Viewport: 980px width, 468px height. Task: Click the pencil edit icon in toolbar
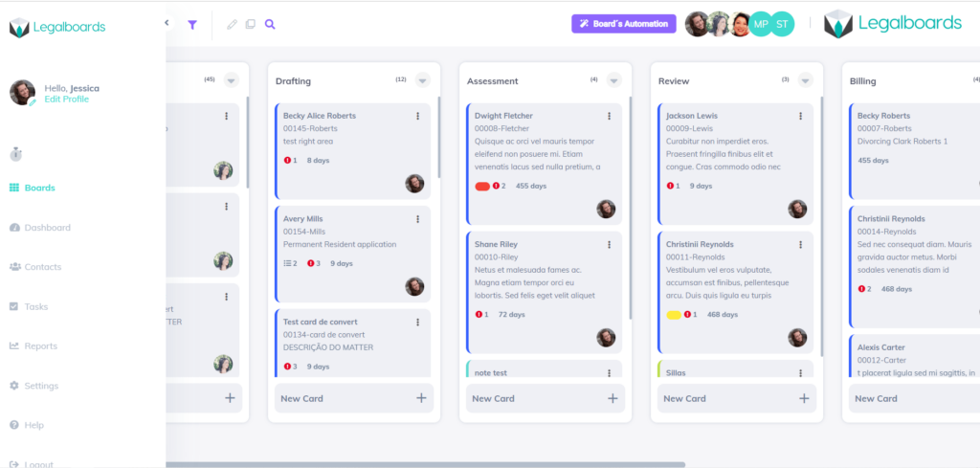pos(232,25)
